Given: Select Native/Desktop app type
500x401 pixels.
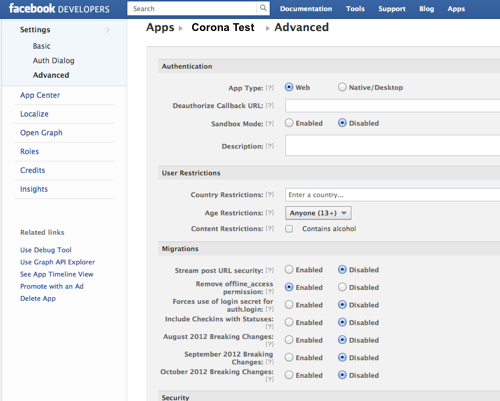Looking at the screenshot, I should (x=342, y=87).
